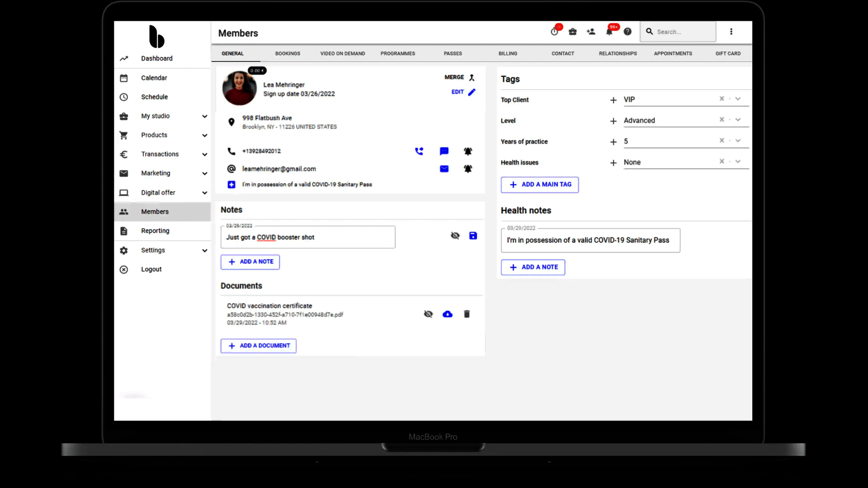The width and height of the screenshot is (868, 488).
Task: Toggle visibility of the vaccination certificate
Action: [x=428, y=314]
